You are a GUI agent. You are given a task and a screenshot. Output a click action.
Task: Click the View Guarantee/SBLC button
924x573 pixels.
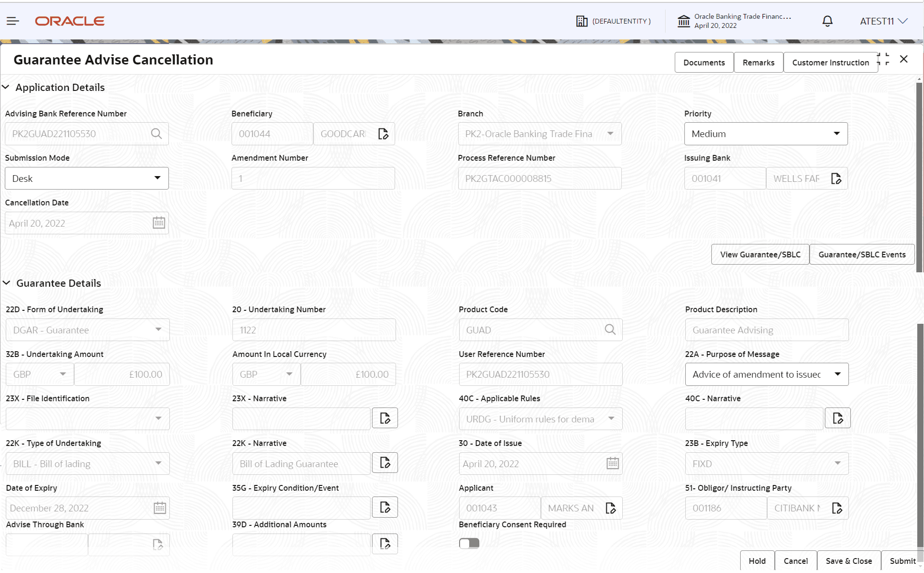759,254
